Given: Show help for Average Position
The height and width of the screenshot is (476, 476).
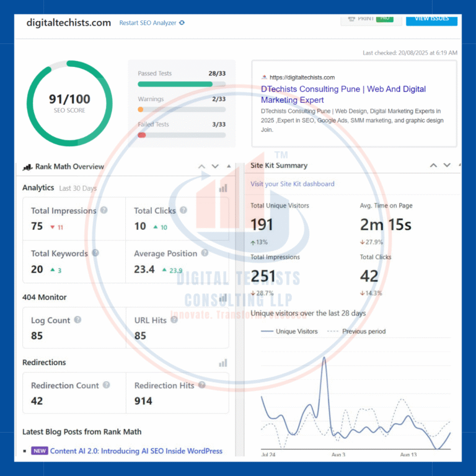Looking at the screenshot, I should click(205, 253).
